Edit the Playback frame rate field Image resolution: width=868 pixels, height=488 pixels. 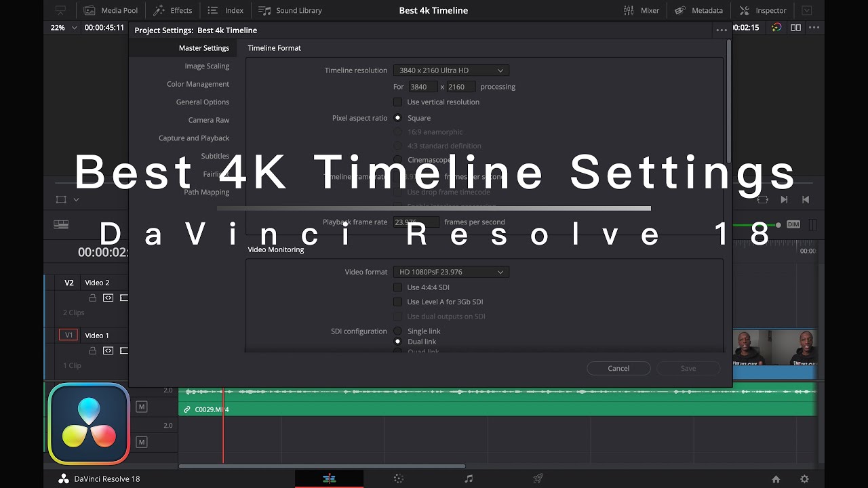coord(416,222)
